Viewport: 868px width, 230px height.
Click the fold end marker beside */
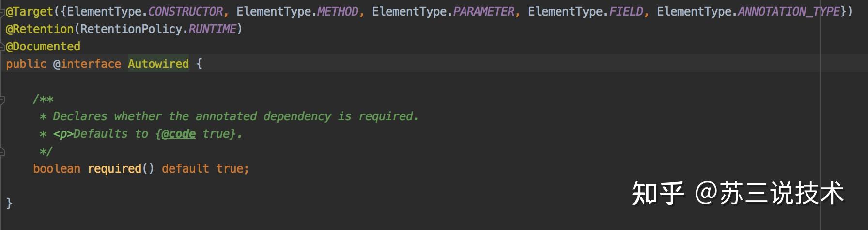click(2, 152)
